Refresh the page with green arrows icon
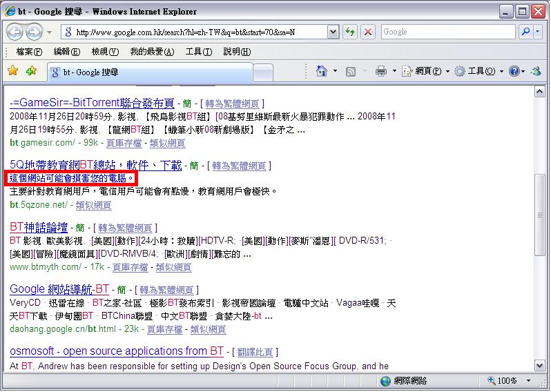Image resolution: width=551 pixels, height=392 pixels. (350, 32)
